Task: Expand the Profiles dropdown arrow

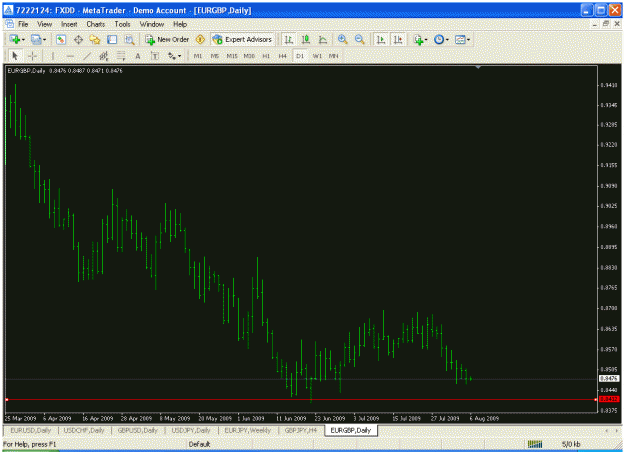Action: click(44, 39)
